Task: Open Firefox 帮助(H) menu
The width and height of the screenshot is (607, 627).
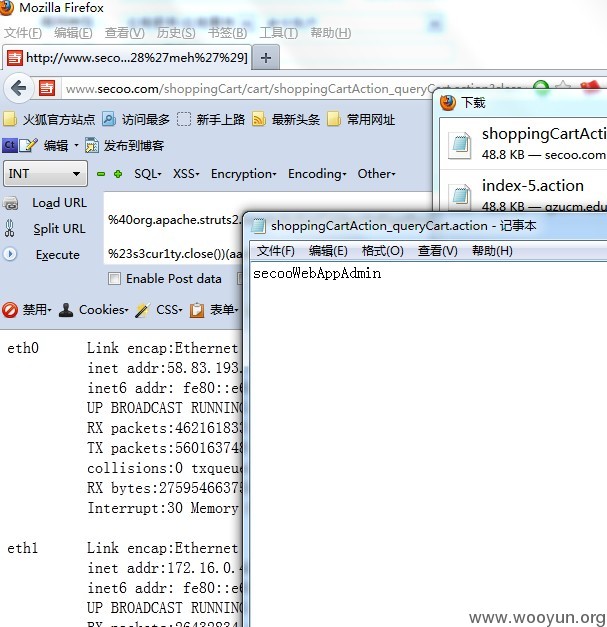Action: coord(331,32)
